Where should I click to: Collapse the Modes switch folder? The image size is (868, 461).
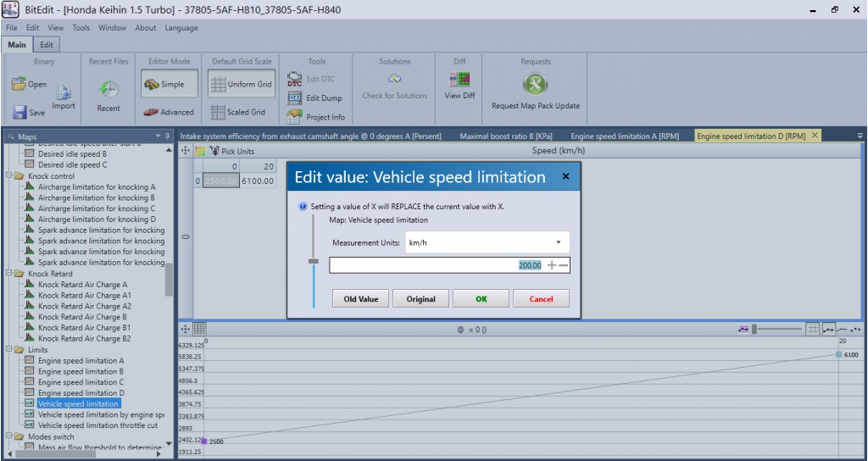pos(8,436)
